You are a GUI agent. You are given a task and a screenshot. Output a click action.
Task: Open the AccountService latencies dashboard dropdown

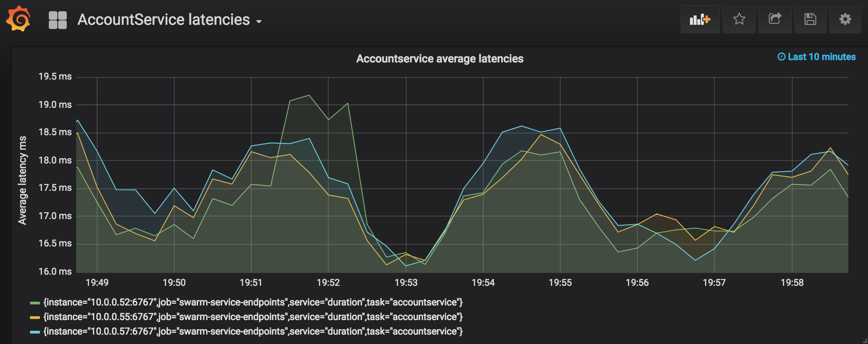click(x=169, y=20)
